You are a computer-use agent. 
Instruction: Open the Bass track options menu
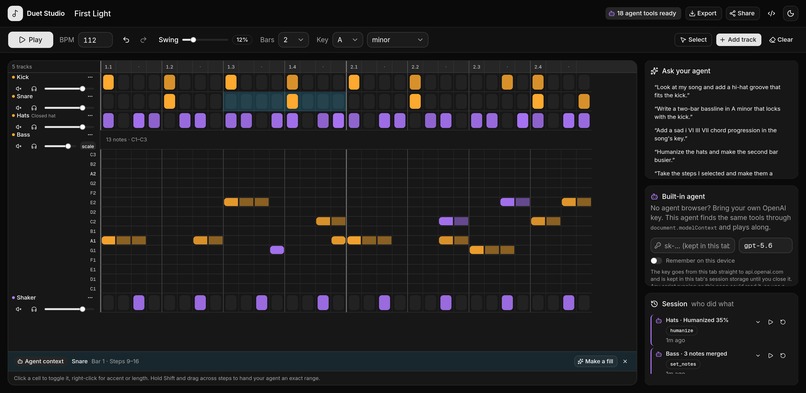pyautogui.click(x=90, y=135)
